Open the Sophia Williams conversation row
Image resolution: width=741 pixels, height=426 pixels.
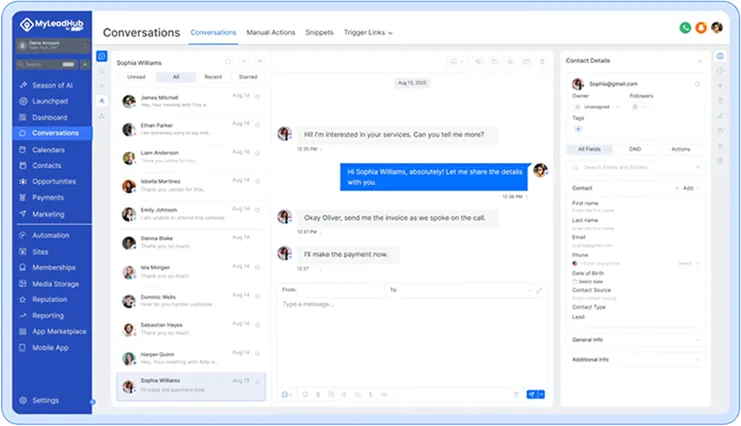[x=191, y=386]
